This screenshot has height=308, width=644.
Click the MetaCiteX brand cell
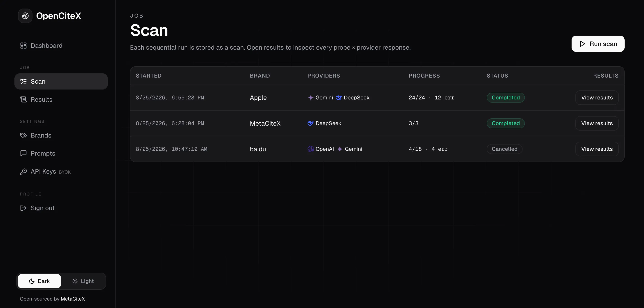[x=265, y=123]
